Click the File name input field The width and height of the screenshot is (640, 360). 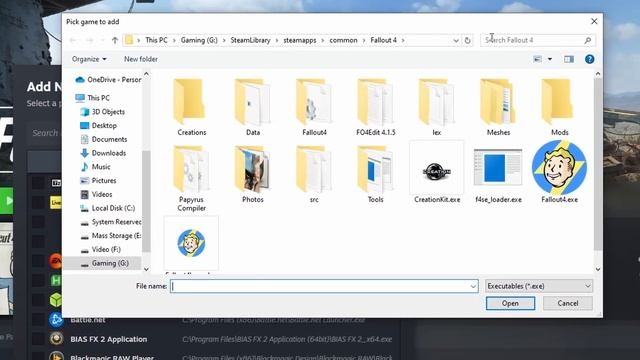pos(324,286)
